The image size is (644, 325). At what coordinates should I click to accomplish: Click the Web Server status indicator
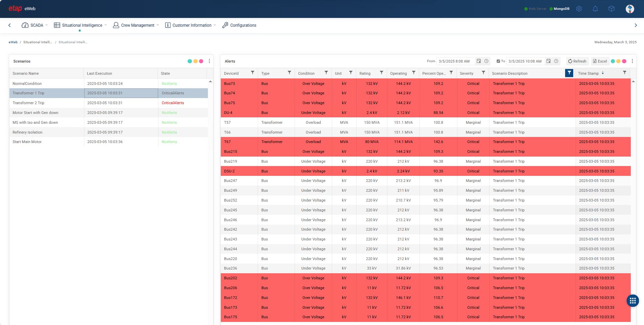click(x=535, y=9)
